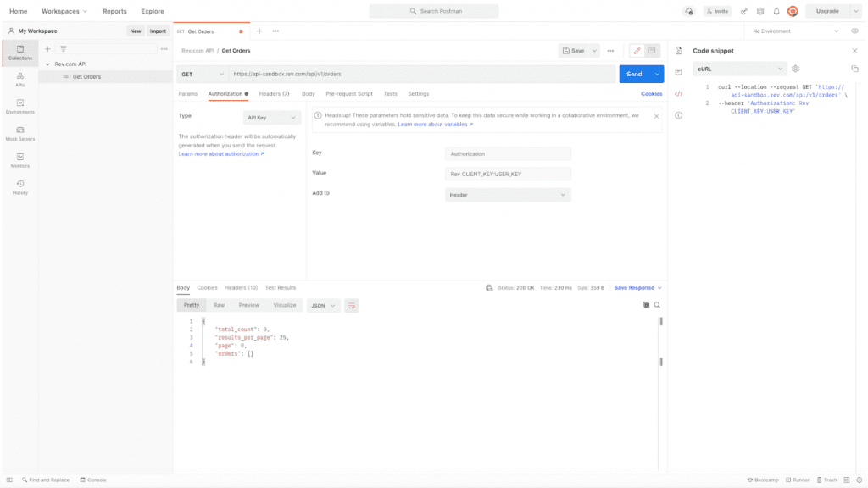Open the Cookies link

[652, 93]
